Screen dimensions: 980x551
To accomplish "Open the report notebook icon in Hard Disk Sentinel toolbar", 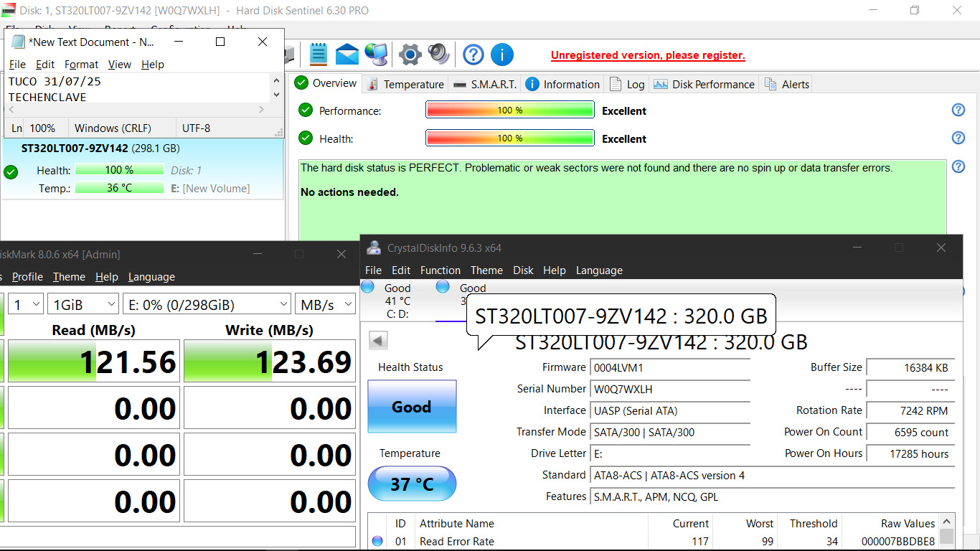I will click(319, 55).
